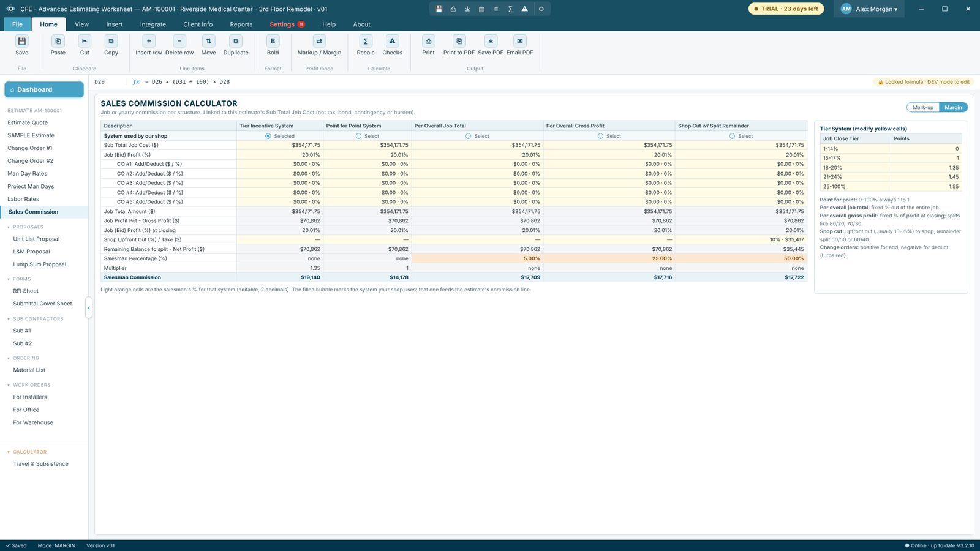Click the Save icon in the ribbon
This screenshot has width=980, height=551.
tap(22, 41)
